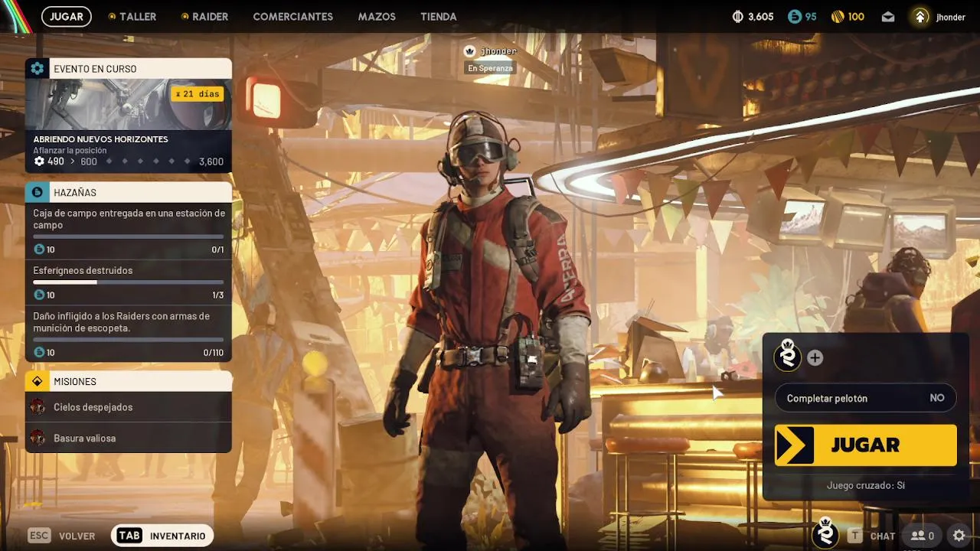
Task: Click the reward coin under Daño infligido
Action: [x=39, y=352]
